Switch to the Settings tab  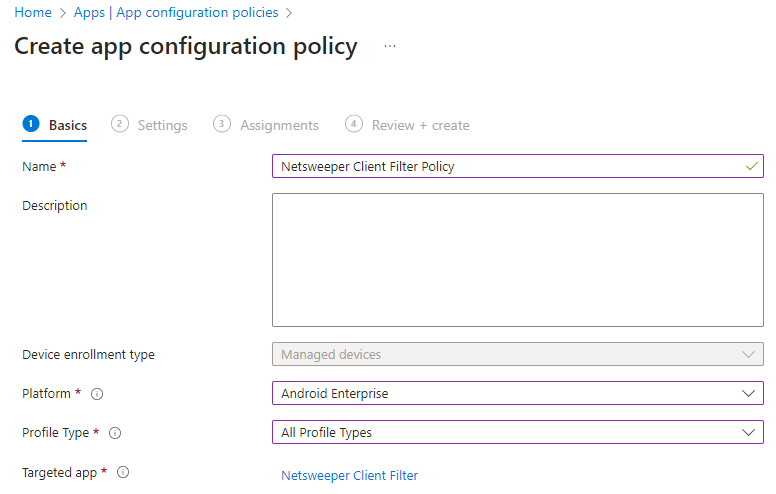[x=162, y=125]
